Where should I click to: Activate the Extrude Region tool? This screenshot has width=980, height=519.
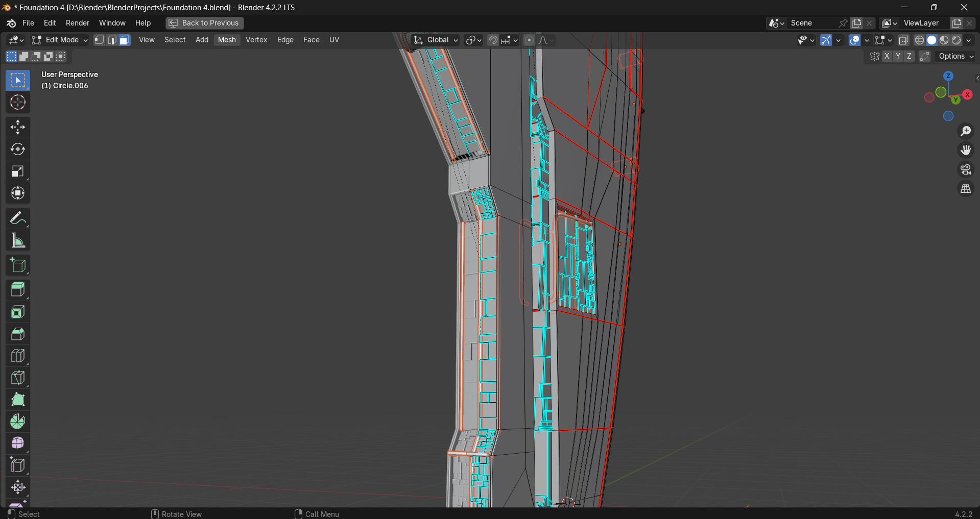tap(18, 290)
